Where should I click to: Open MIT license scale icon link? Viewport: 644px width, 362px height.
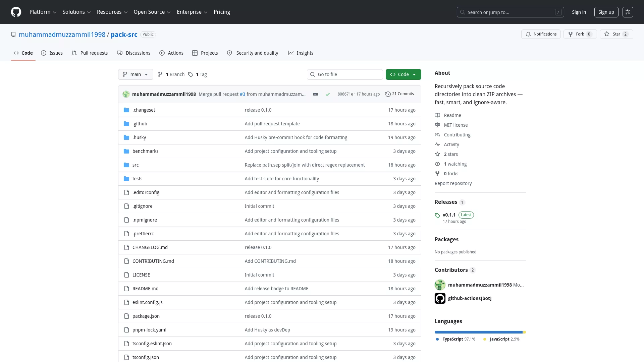point(451,125)
